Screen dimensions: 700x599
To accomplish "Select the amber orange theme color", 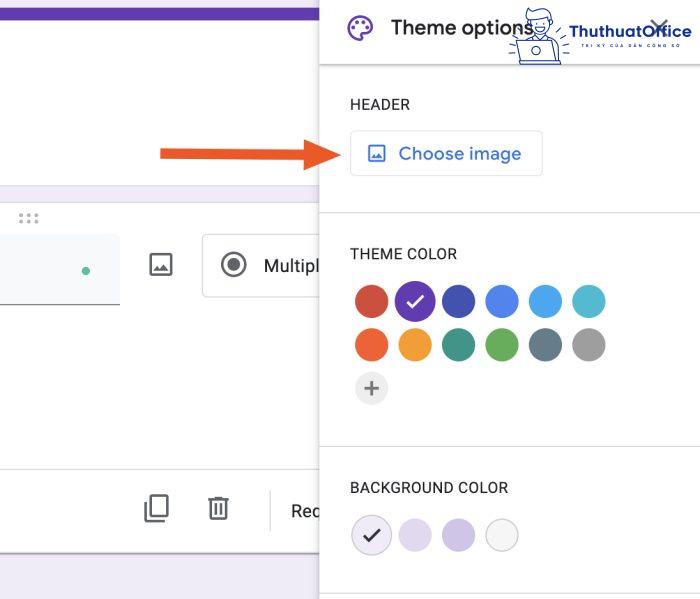I will pos(415,345).
